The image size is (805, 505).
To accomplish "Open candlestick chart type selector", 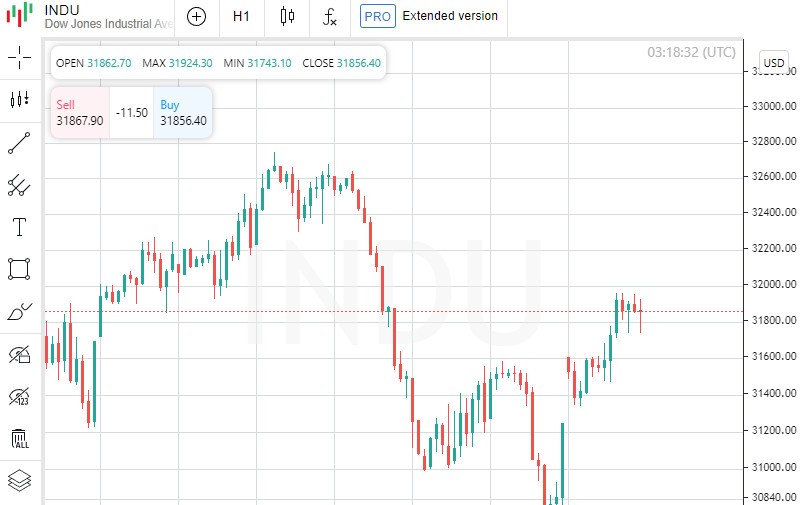I will tap(288, 16).
